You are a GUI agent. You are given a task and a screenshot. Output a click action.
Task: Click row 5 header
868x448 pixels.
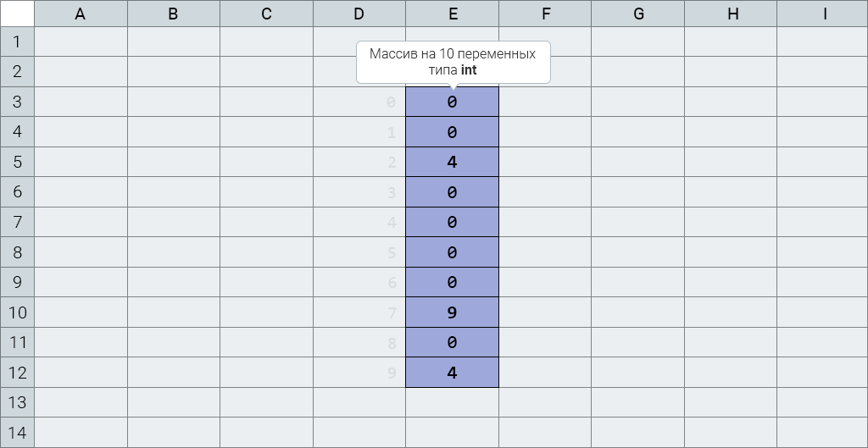point(17,162)
